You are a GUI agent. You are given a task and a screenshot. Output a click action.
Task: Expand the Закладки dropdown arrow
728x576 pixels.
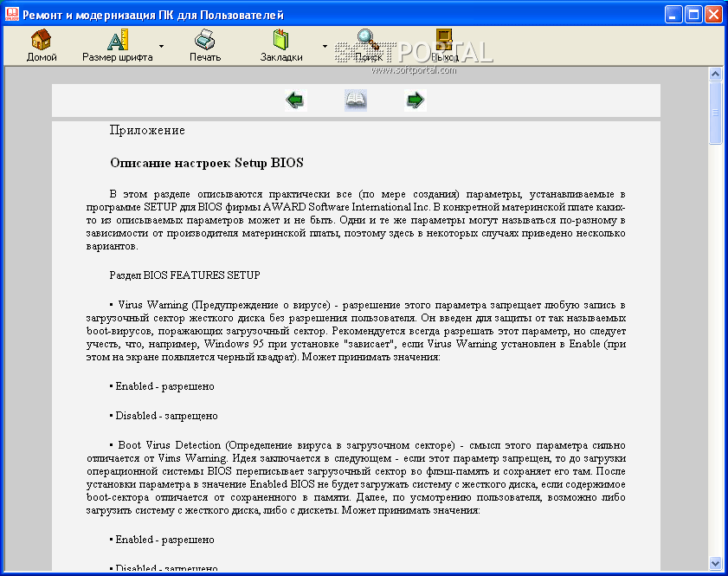tap(325, 46)
